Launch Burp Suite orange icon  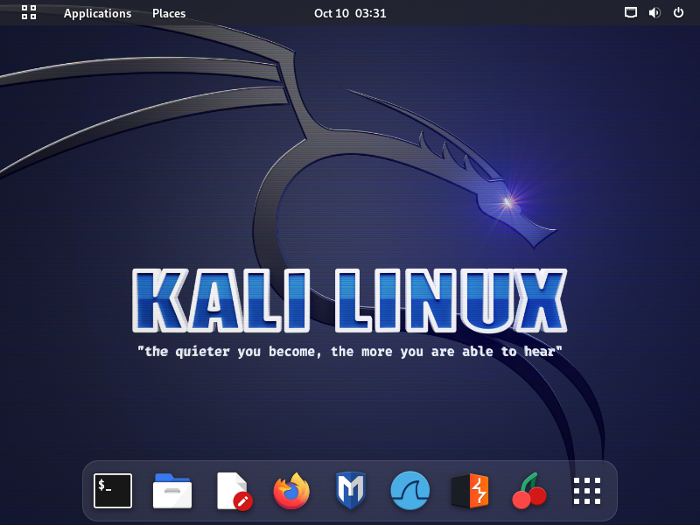(470, 491)
